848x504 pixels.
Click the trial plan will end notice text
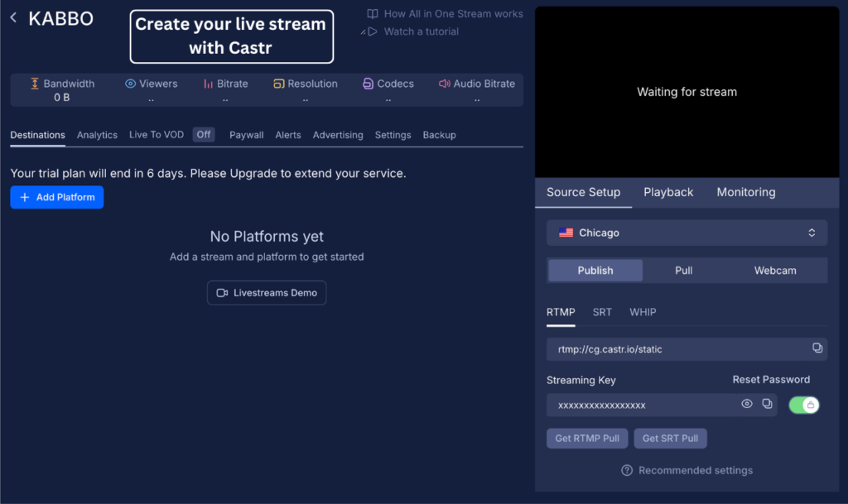click(208, 174)
